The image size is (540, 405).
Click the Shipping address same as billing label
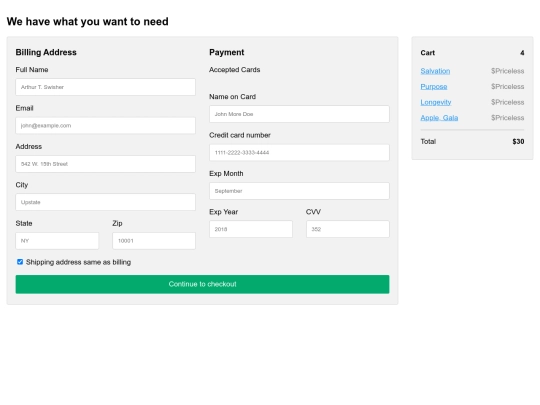coord(79,262)
